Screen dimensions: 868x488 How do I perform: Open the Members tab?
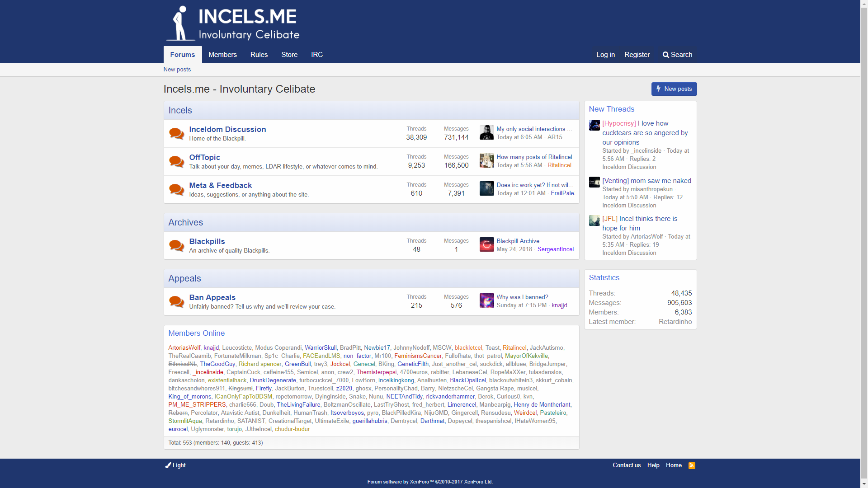click(x=222, y=55)
